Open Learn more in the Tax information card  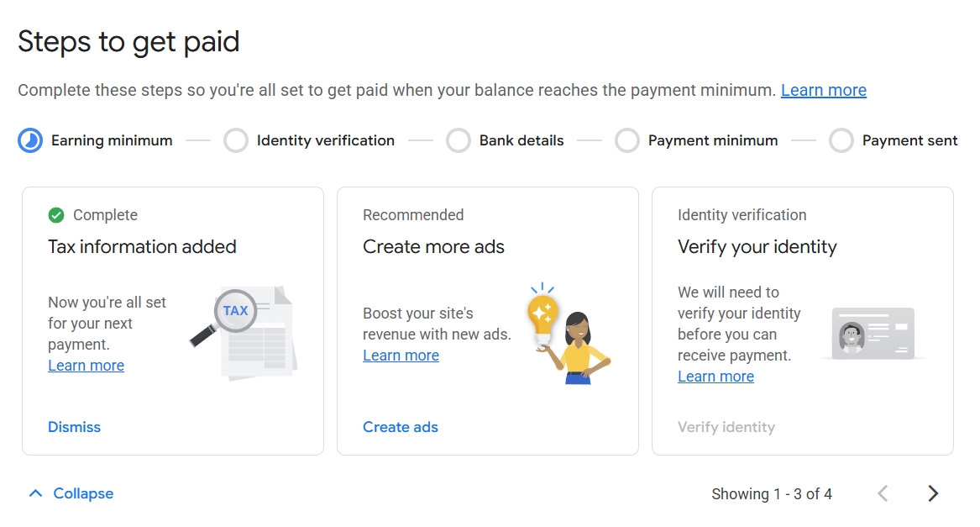(86, 365)
